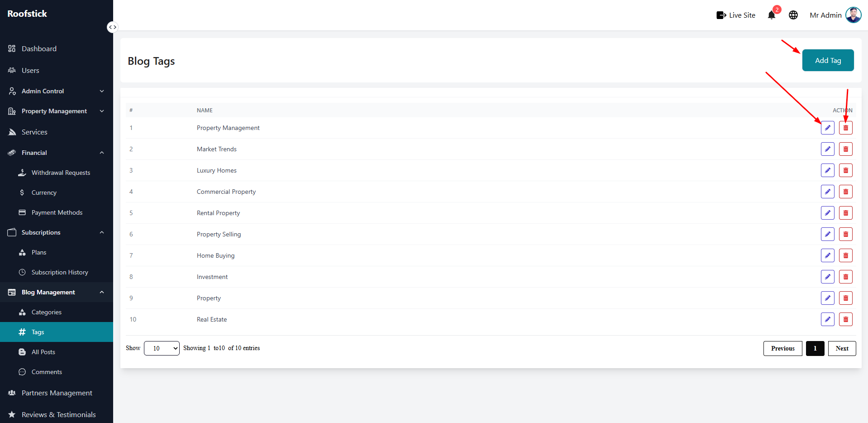868x423 pixels.
Task: Edit the Luxury Homes tag
Action: (827, 170)
